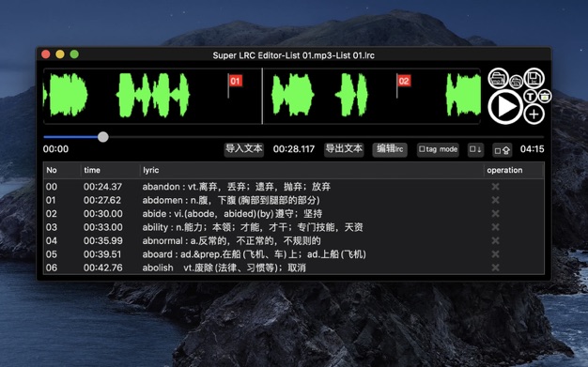Viewport: 588px width, 367px height.
Task: Add a tag with plus icon
Action: (x=534, y=114)
